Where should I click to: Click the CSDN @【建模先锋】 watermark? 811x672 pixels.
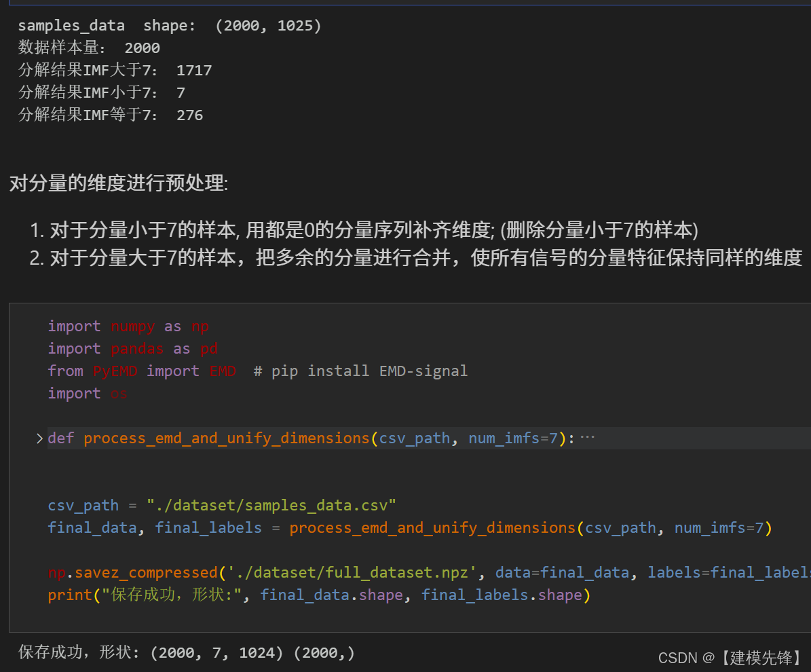[730, 658]
